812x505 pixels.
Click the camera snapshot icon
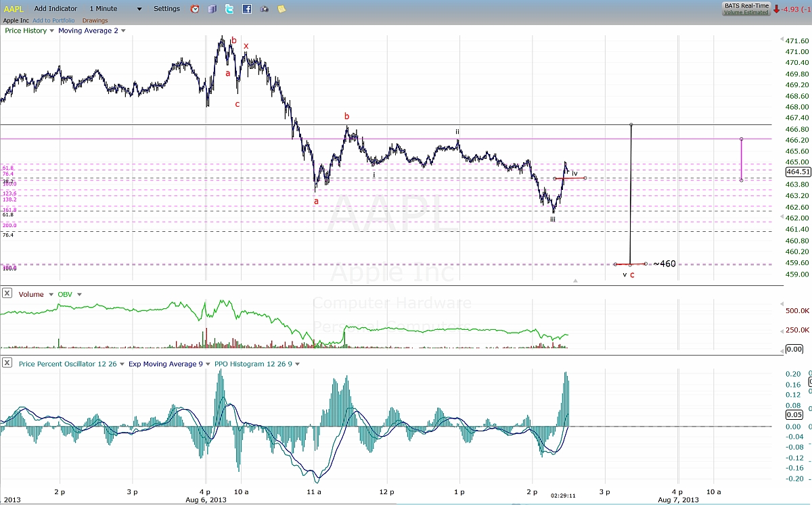point(264,9)
